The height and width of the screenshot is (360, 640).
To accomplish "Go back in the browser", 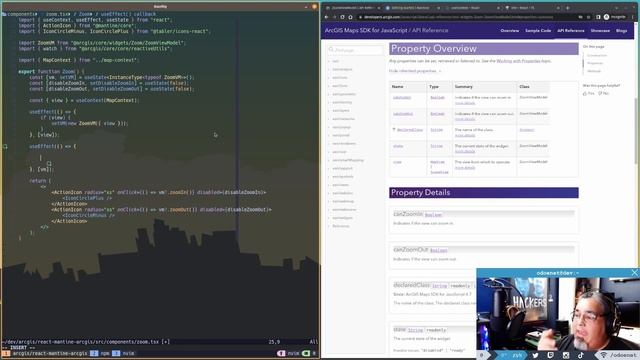I will point(327,17).
